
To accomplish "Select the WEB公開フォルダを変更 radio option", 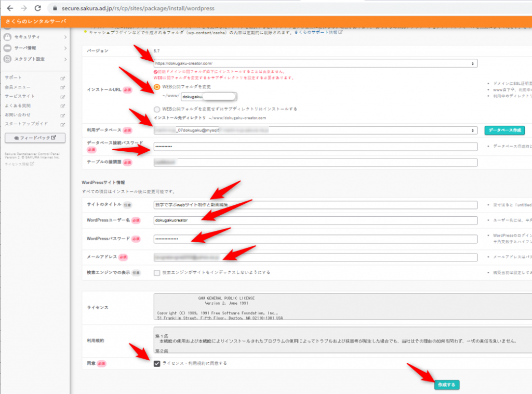I will point(157,87).
